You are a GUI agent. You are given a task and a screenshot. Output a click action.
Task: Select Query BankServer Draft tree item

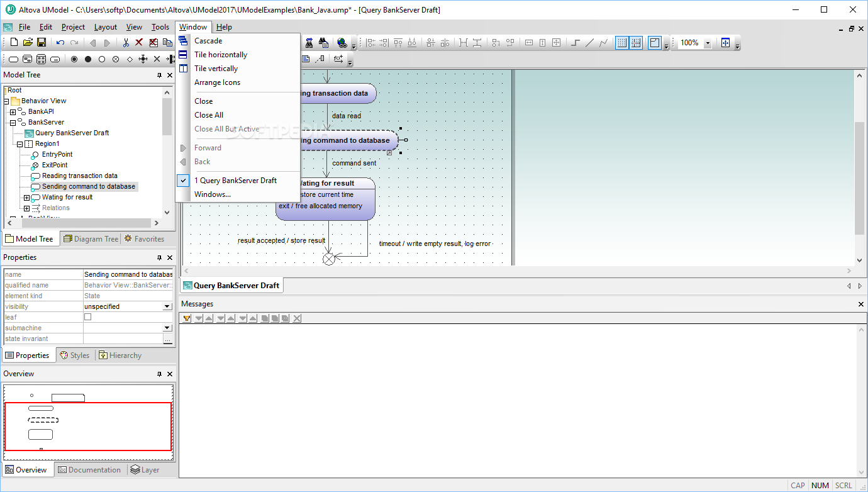coord(72,133)
